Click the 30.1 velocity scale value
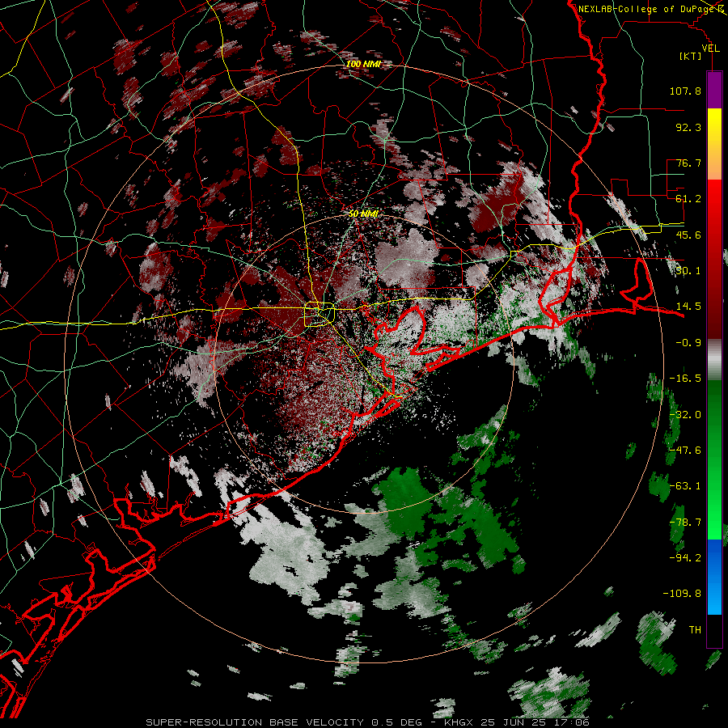The width and height of the screenshot is (728, 728). (688, 271)
